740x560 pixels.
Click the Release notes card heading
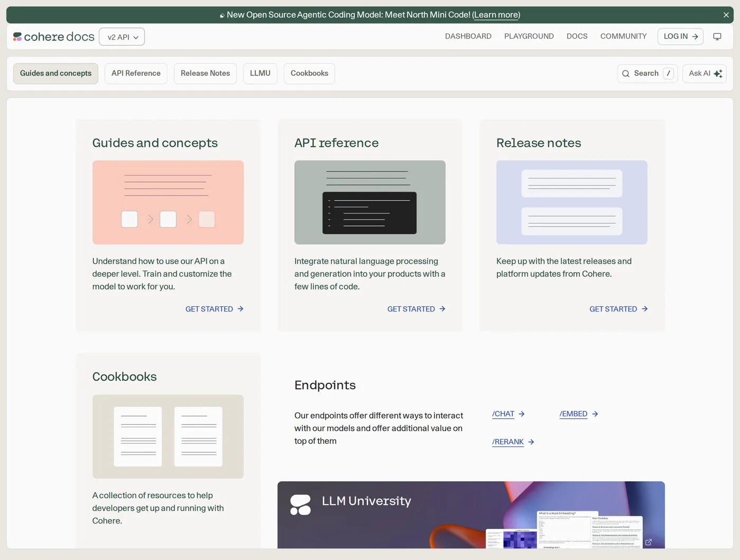pos(539,143)
